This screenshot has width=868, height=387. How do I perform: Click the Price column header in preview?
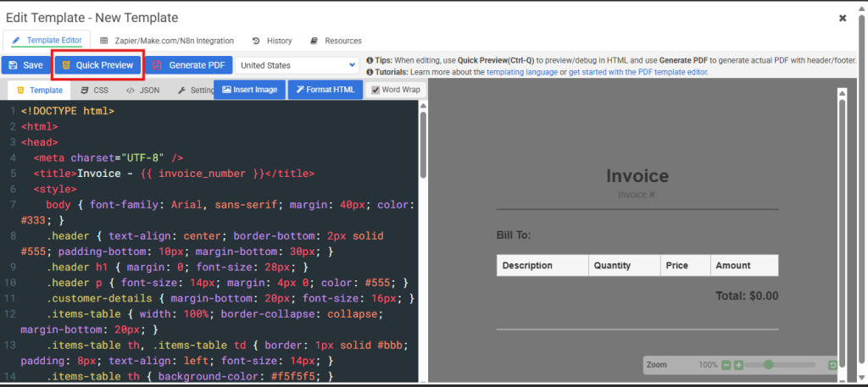coord(685,265)
